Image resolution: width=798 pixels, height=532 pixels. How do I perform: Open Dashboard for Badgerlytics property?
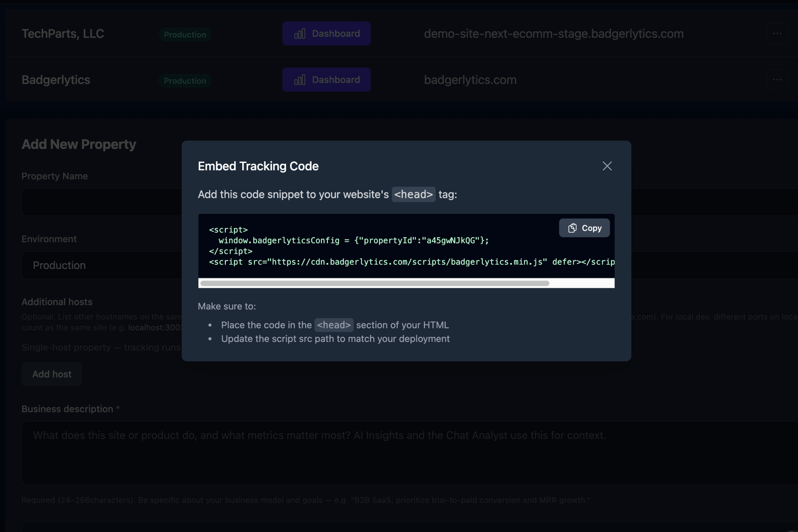point(326,80)
